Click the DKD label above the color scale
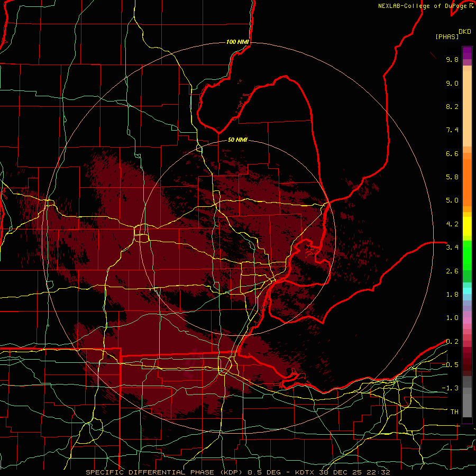This screenshot has height=476, width=476. coord(465,32)
